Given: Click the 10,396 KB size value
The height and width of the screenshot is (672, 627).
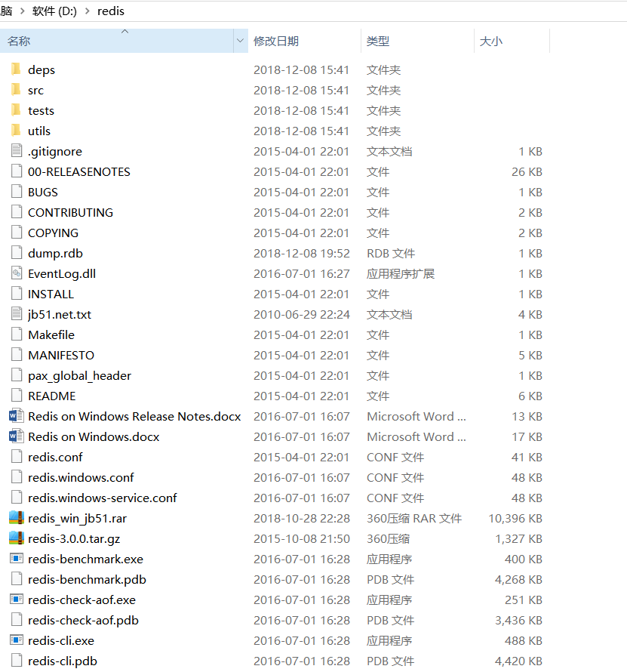Looking at the screenshot, I should (x=515, y=518).
